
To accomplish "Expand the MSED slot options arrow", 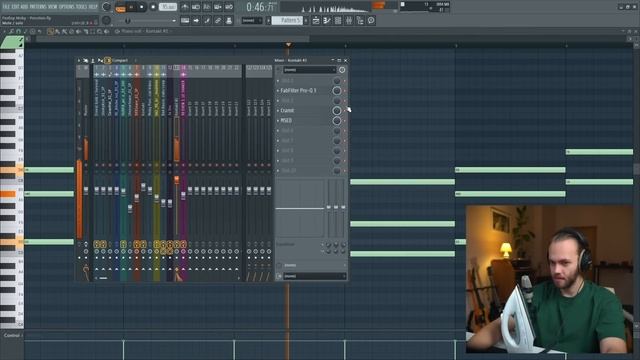I will 278,121.
